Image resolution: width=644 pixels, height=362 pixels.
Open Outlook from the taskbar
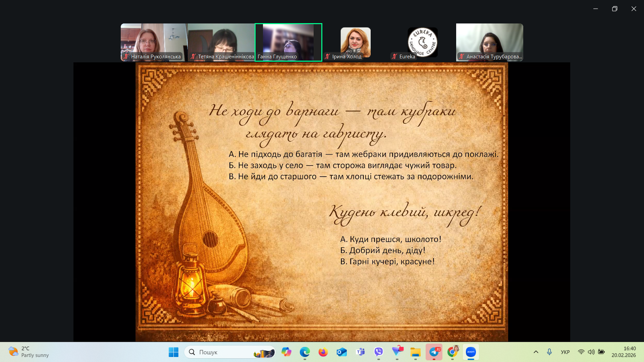point(341,352)
